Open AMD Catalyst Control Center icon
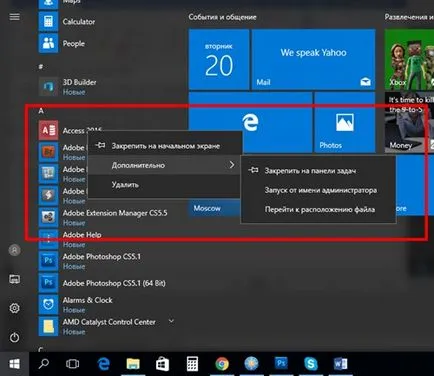The height and width of the screenshot is (376, 434). click(x=48, y=326)
